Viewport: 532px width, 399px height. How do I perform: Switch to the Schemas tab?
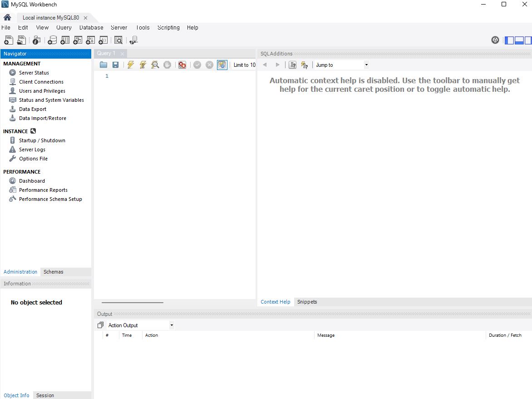point(53,272)
